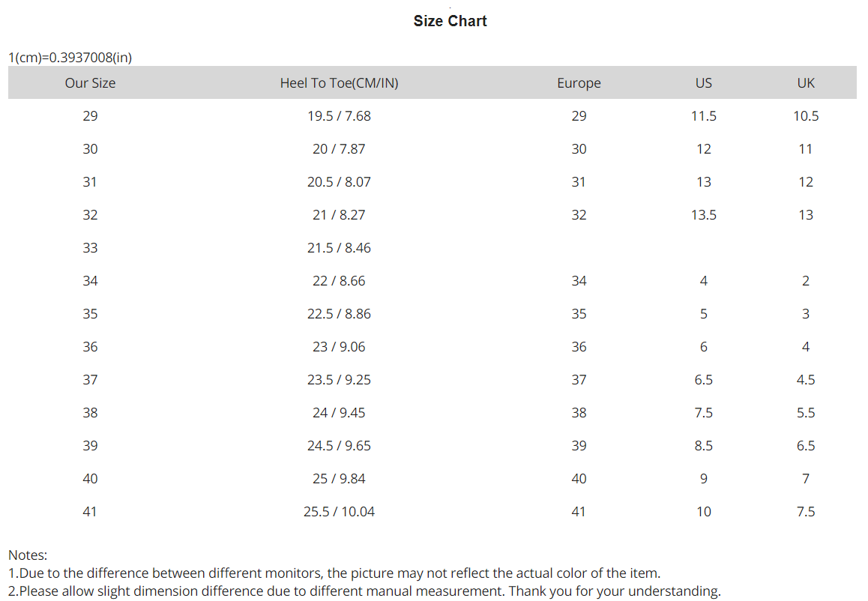Select the note about monitor color difference
868x601 pixels.
tap(334, 573)
